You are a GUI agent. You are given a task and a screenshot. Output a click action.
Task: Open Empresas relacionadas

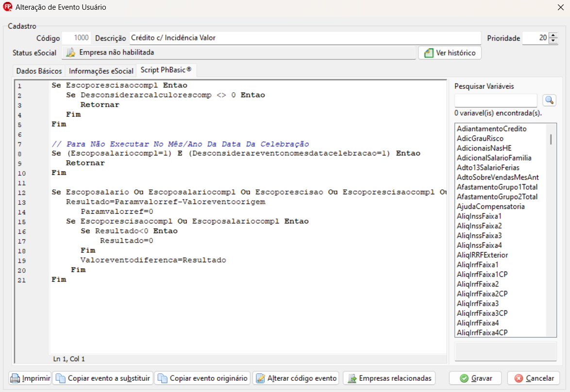click(x=389, y=378)
